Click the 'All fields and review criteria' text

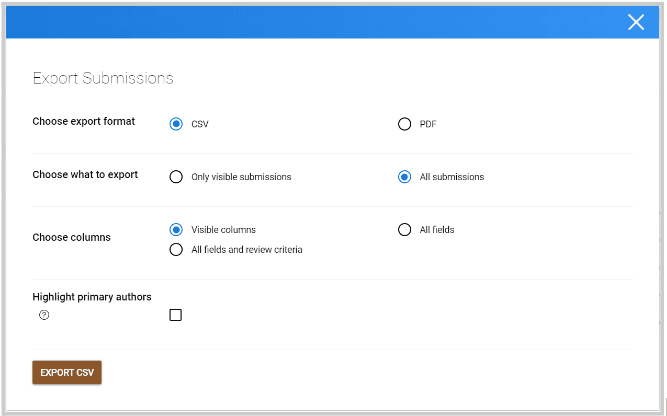tap(247, 249)
